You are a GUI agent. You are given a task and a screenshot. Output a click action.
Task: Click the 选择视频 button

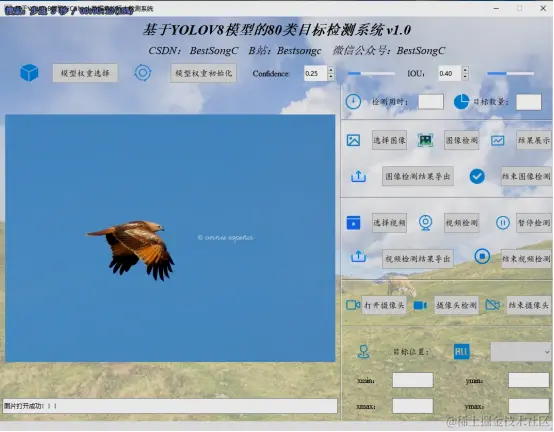(x=389, y=223)
